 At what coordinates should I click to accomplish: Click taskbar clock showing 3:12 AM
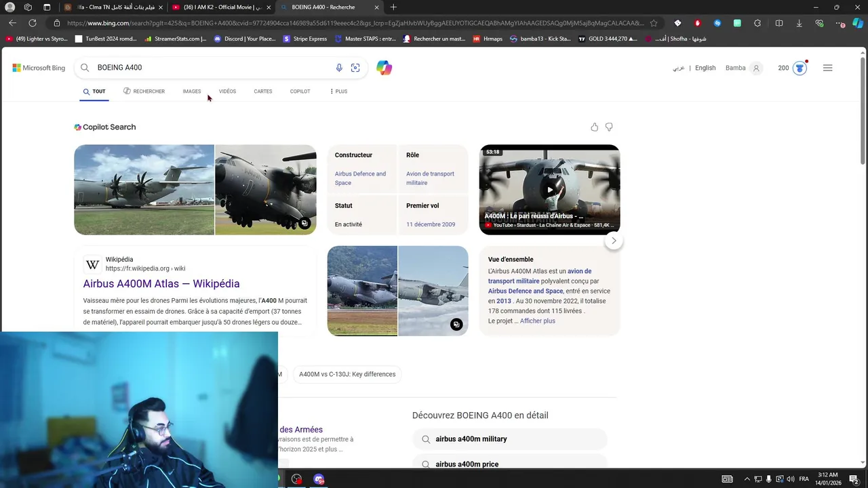tap(827, 479)
